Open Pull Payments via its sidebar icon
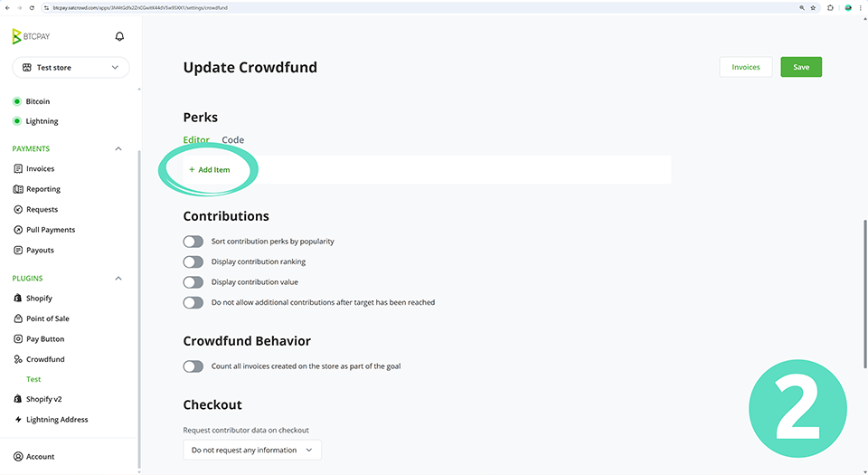The image size is (868, 475). coord(18,230)
